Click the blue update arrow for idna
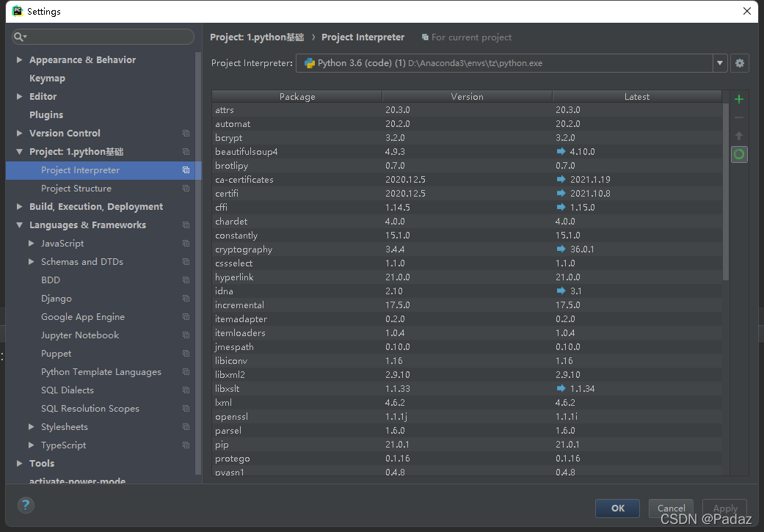 tap(561, 291)
